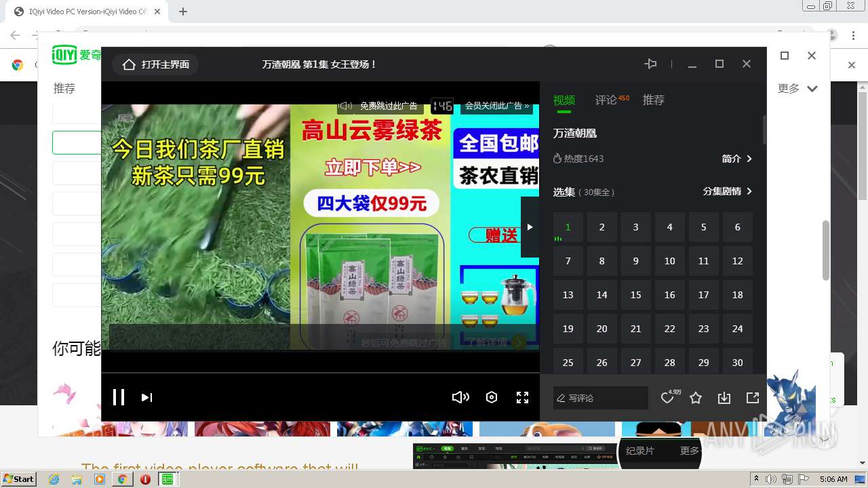Open the network tray icon

pos(787,479)
